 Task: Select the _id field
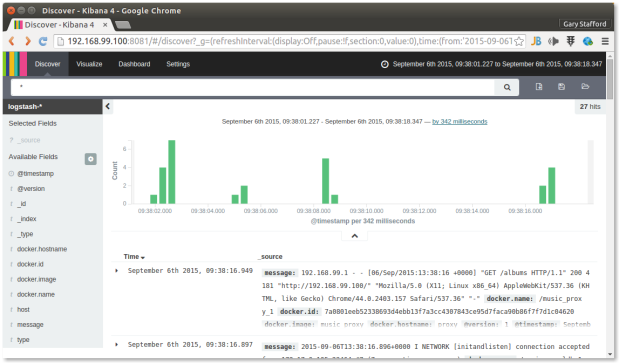21,204
